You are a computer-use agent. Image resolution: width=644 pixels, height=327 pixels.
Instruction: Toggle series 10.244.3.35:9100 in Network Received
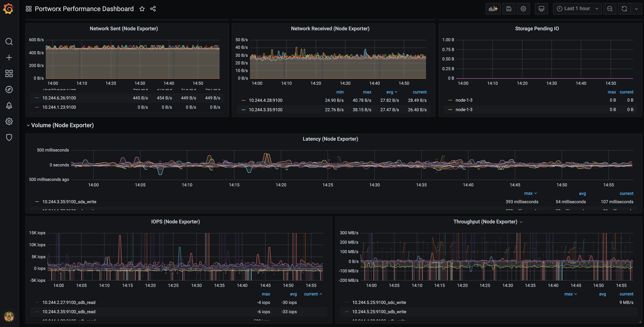coord(266,110)
